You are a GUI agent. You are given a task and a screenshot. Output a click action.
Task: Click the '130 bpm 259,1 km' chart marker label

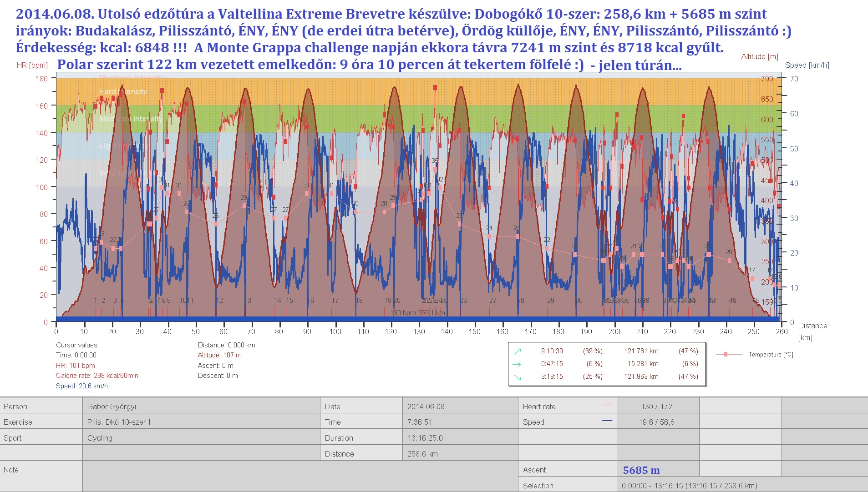417,313
